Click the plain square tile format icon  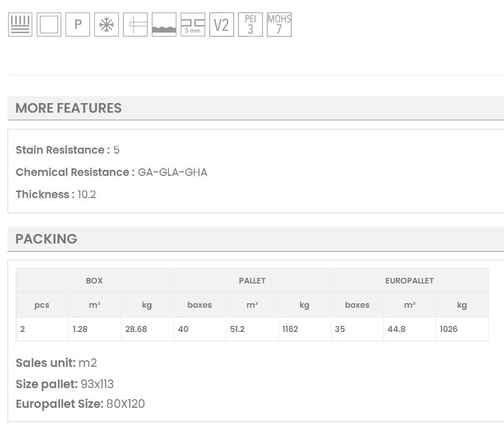click(x=49, y=25)
